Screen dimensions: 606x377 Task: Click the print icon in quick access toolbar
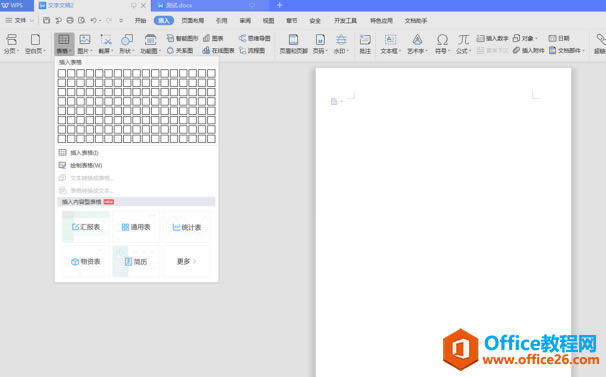[x=70, y=20]
